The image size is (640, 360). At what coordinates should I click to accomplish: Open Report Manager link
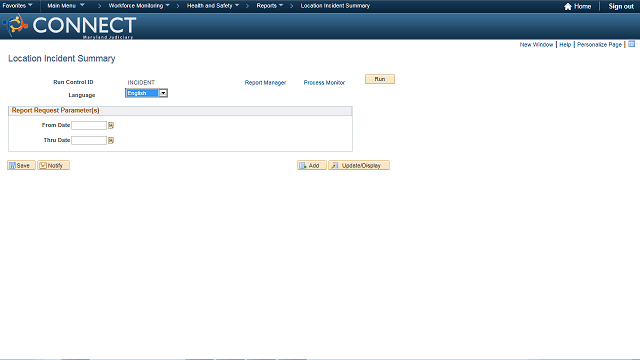[265, 82]
